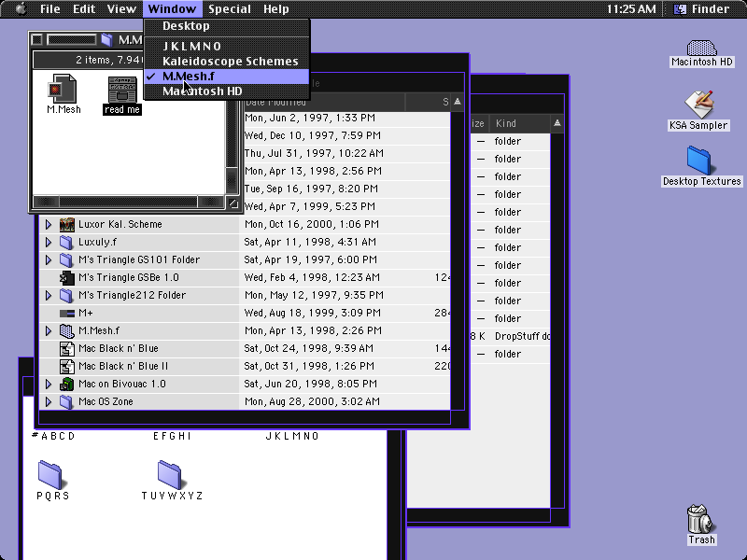This screenshot has height=560, width=747.
Task: Click the # A B C D label
Action: tap(53, 436)
